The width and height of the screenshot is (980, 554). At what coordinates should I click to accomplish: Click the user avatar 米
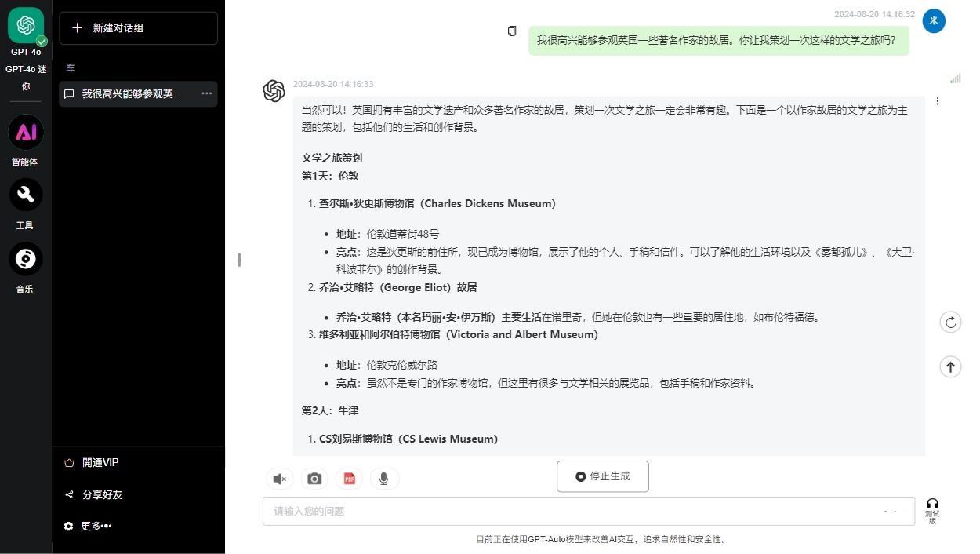point(934,21)
